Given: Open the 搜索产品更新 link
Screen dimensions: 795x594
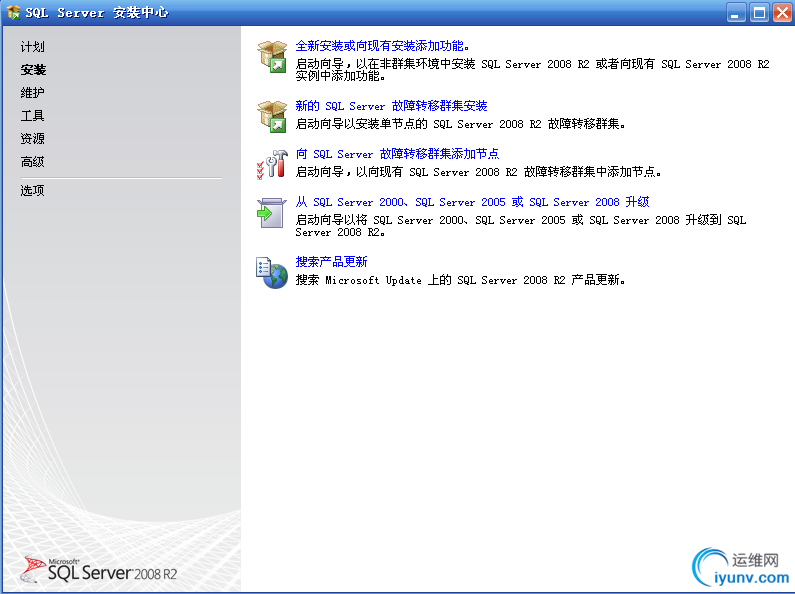Looking at the screenshot, I should point(332,262).
